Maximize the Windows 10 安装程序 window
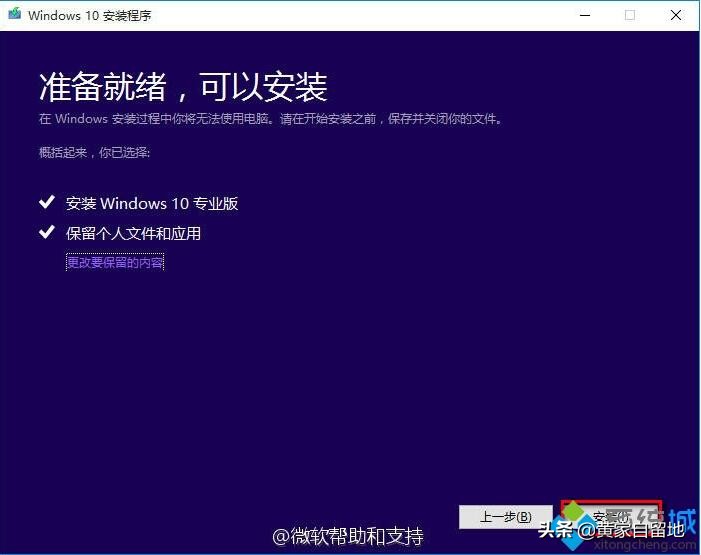Image resolution: width=701 pixels, height=555 pixels. pyautogui.click(x=629, y=15)
